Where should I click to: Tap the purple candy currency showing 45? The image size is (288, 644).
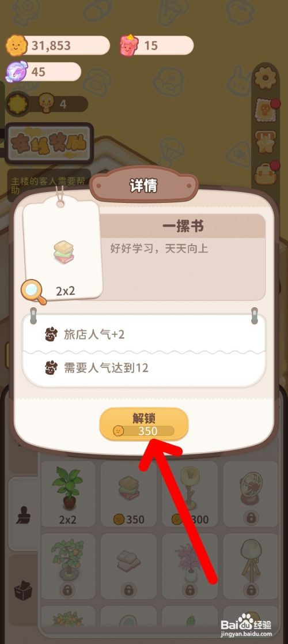coord(43,72)
